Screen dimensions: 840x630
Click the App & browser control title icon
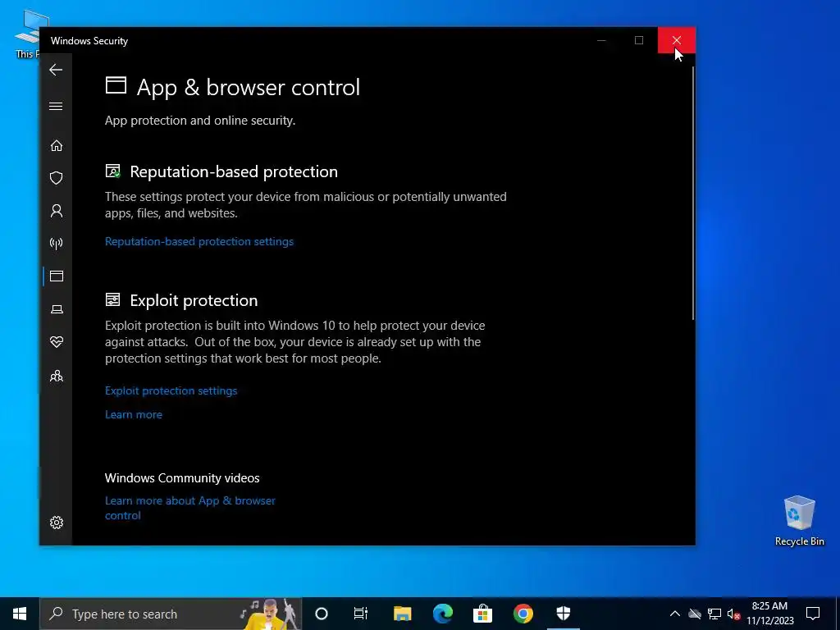pos(116,85)
